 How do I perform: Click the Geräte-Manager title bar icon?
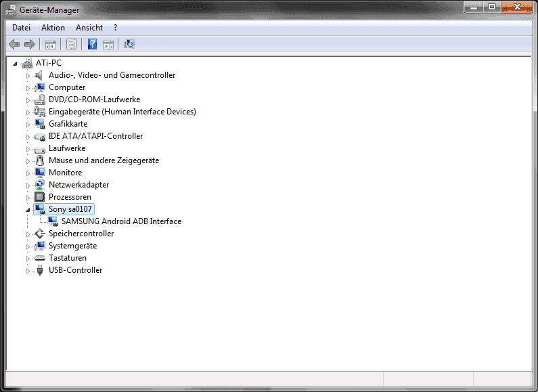point(11,10)
